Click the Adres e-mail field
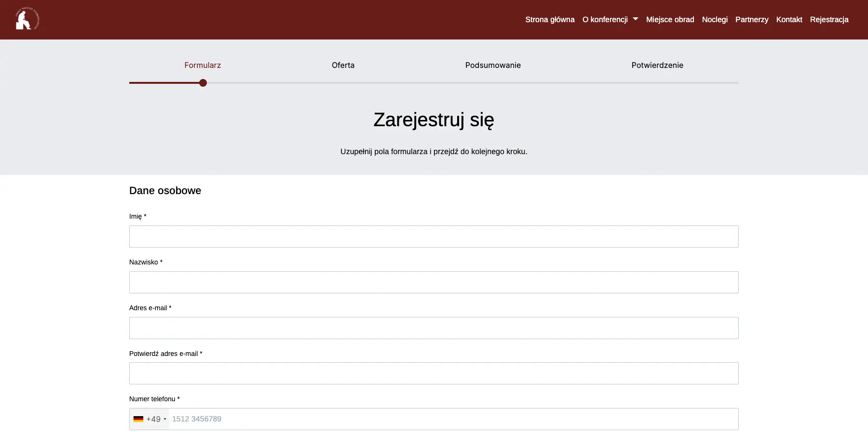The image size is (868, 434). pos(434,328)
